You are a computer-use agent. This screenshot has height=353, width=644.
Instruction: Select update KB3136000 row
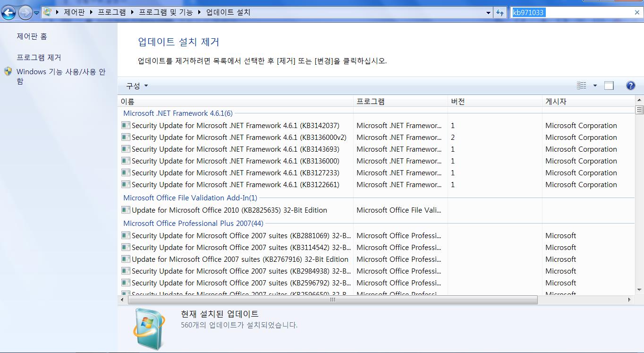(x=377, y=161)
